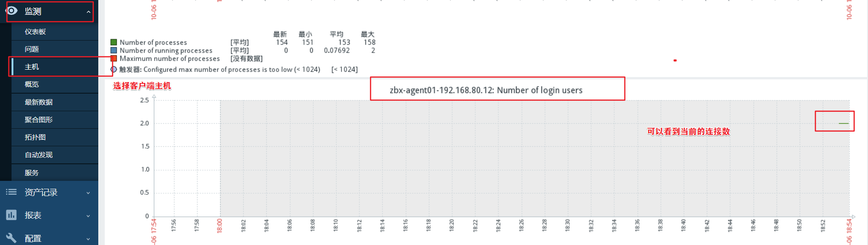Click red swatch for Maximum number of processes
The height and width of the screenshot is (245, 868).
click(x=114, y=59)
